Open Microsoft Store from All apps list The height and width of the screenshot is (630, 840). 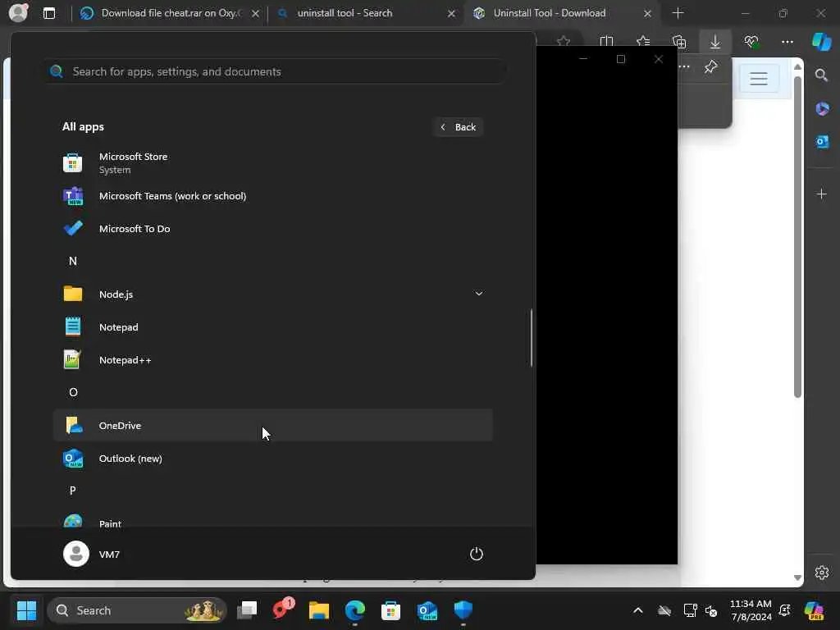[x=272, y=163]
